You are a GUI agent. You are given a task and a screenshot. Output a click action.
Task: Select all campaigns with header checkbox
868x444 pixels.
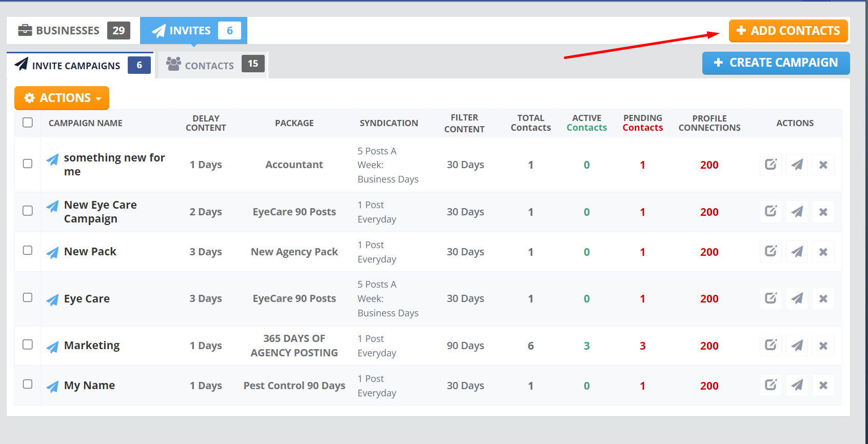point(28,123)
